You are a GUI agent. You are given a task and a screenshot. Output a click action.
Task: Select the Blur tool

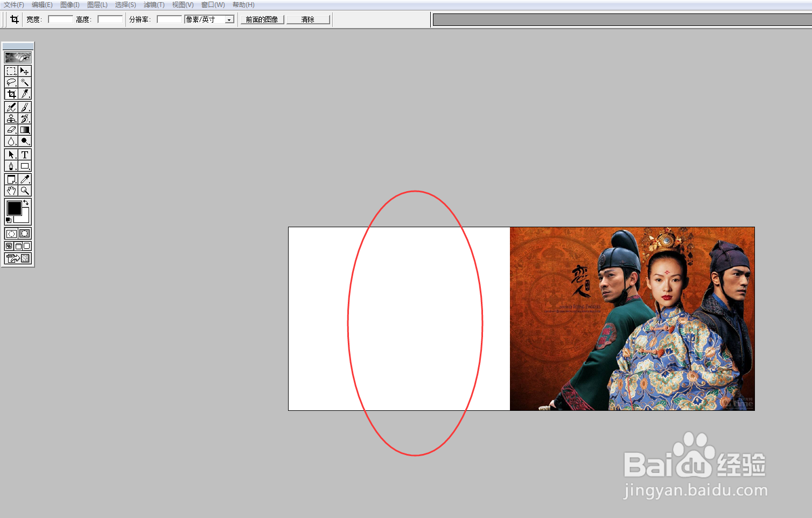[x=11, y=141]
